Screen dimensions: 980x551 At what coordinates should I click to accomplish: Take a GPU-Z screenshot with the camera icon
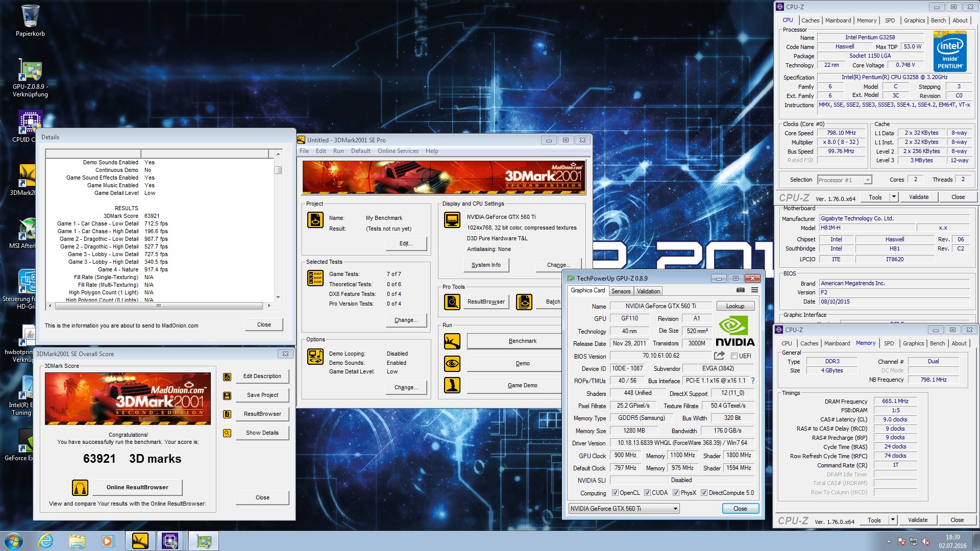click(x=740, y=290)
